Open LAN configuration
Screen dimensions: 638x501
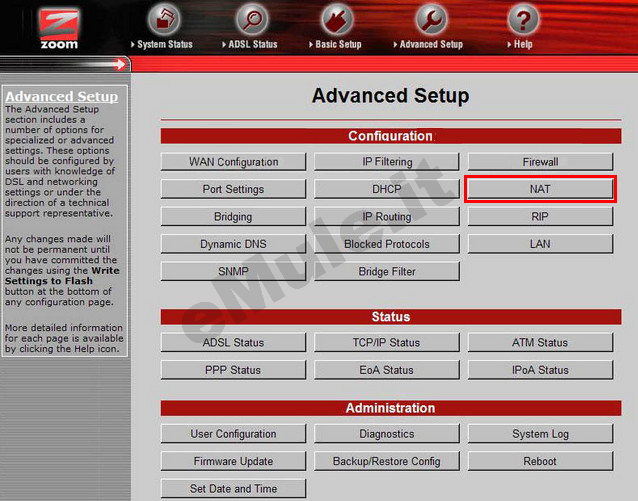pos(540,244)
